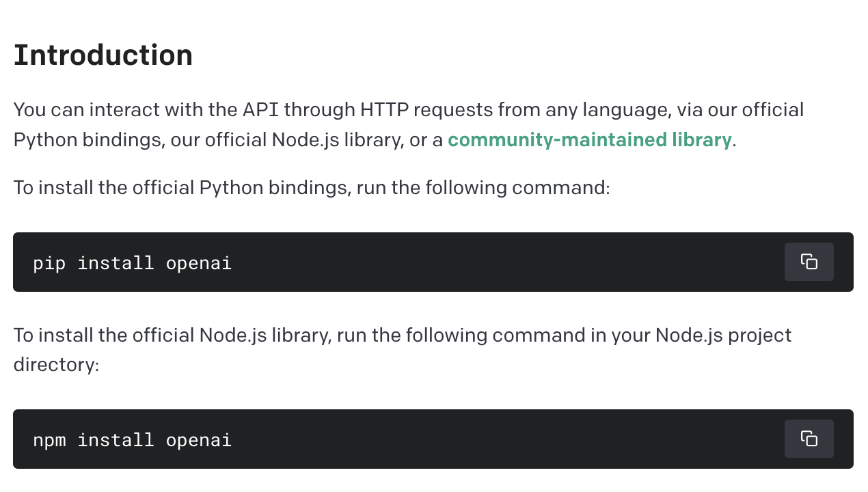The height and width of the screenshot is (492, 868).
Task: Click openai in the pip install command
Action: [199, 263]
